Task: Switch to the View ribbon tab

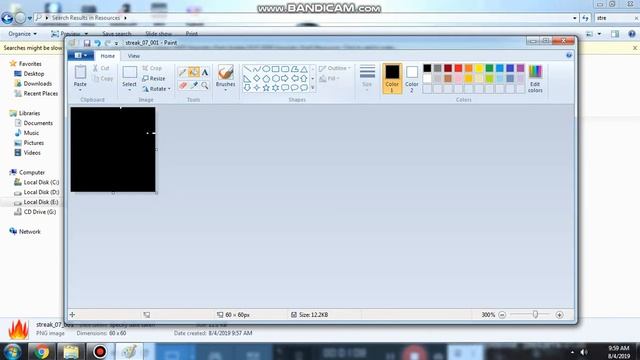Action: point(133,56)
